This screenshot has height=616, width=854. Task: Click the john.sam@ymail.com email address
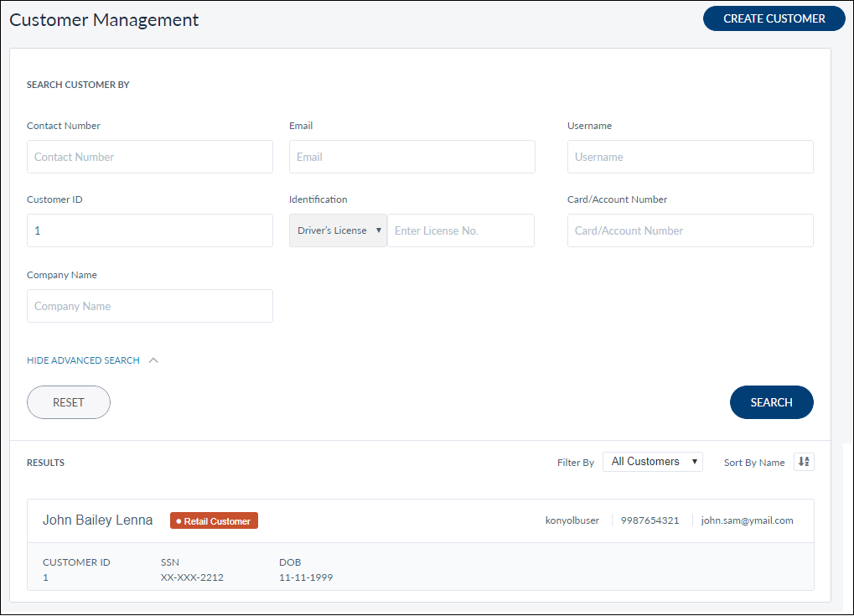click(x=747, y=520)
